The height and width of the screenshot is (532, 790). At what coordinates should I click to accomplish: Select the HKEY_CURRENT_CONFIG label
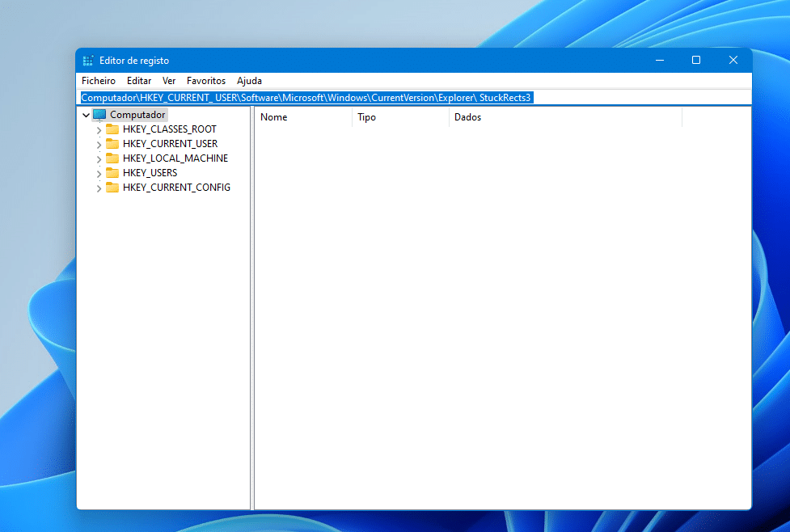pos(176,188)
